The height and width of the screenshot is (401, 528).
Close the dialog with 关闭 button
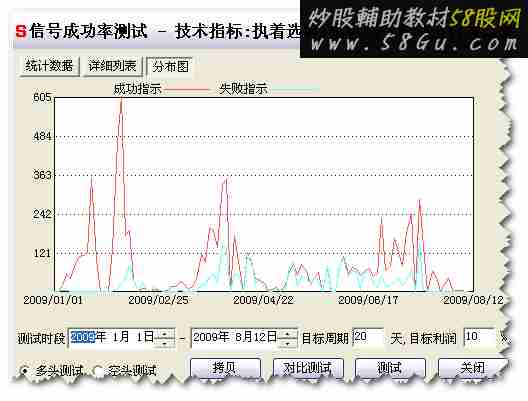[472, 368]
